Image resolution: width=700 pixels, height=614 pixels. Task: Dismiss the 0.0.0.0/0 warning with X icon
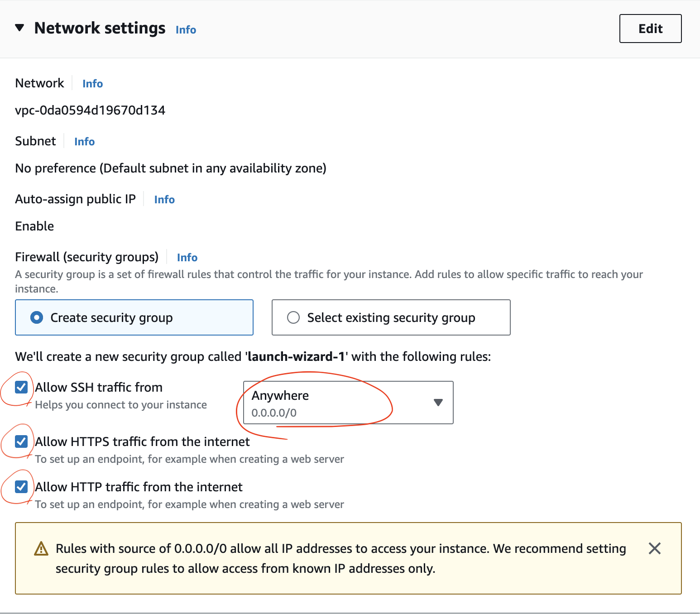(654, 548)
